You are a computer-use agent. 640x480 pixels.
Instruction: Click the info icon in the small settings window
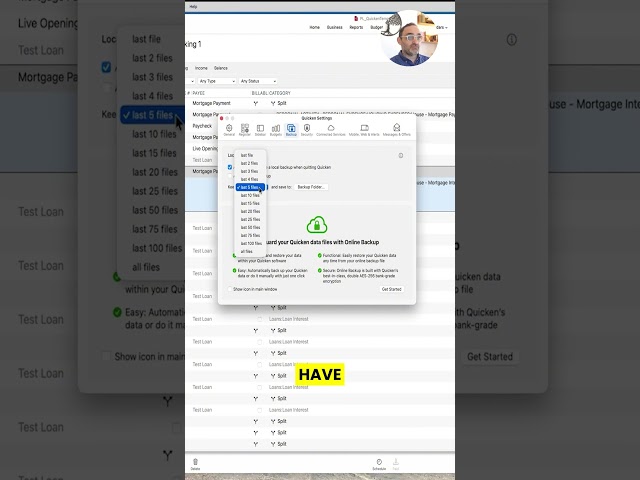tap(401, 156)
